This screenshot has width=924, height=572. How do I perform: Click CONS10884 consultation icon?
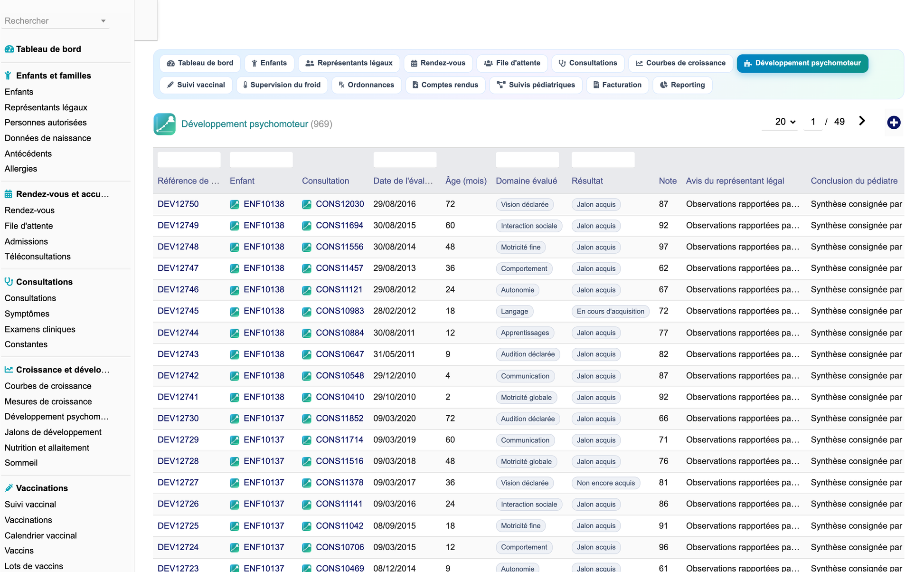[x=307, y=333]
